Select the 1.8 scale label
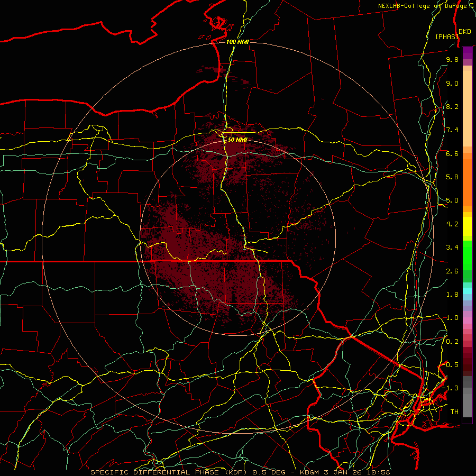Screen dimensions: 476x476 pos(452,295)
